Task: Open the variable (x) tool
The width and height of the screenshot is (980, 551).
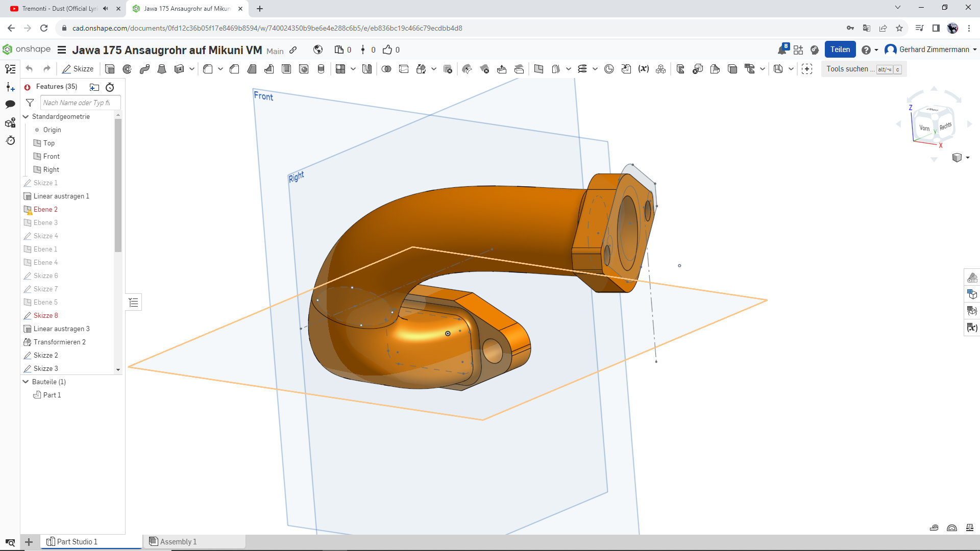Action: [644, 69]
